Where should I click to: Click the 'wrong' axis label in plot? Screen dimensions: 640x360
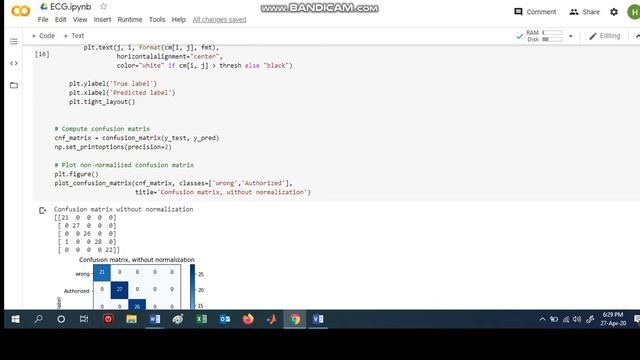pyautogui.click(x=82, y=274)
